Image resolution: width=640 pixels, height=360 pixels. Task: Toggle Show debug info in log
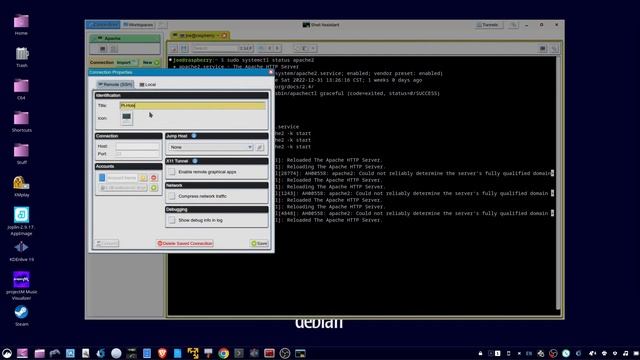point(172,220)
